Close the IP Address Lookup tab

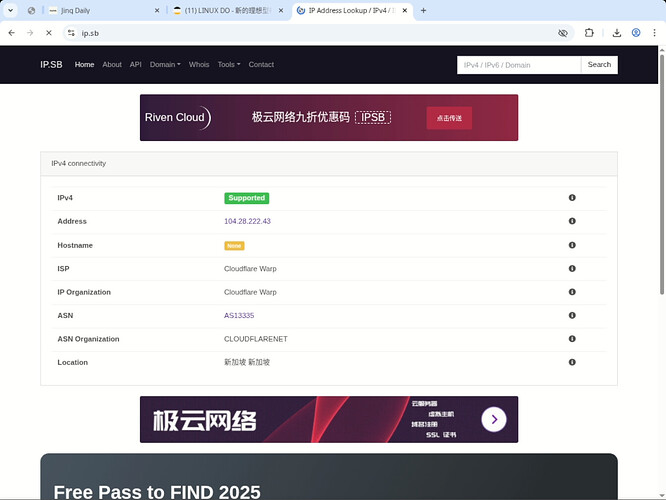click(x=405, y=11)
